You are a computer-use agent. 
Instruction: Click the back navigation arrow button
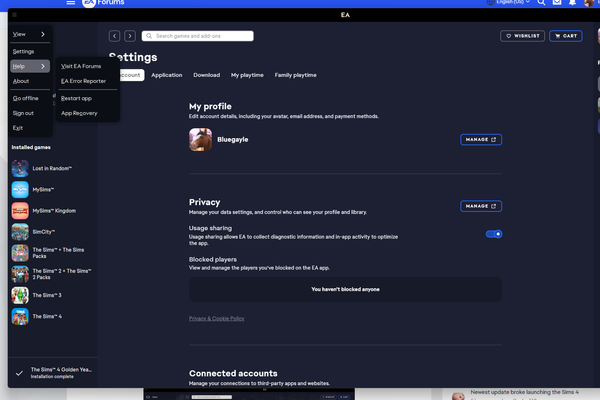(114, 36)
